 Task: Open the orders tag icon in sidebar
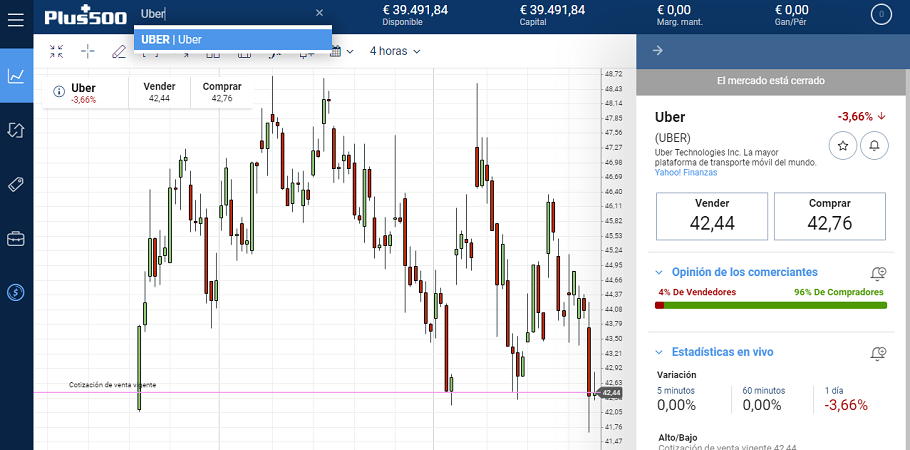pos(16,184)
